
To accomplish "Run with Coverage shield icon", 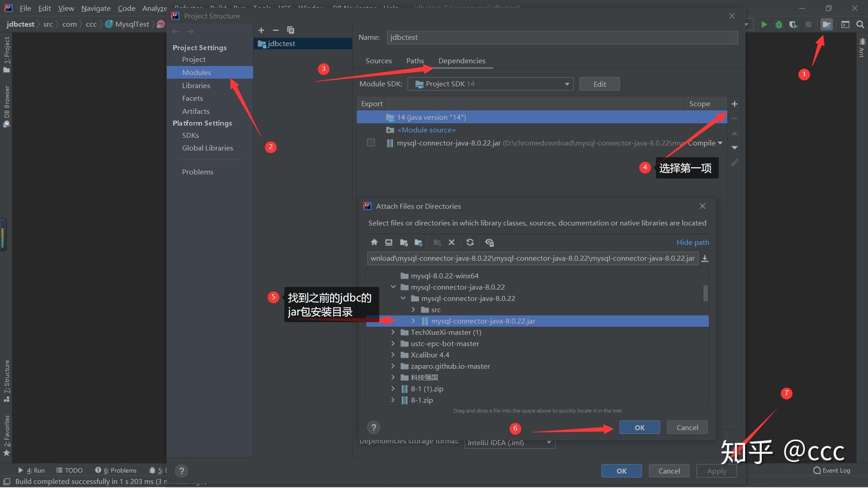I will coord(793,24).
